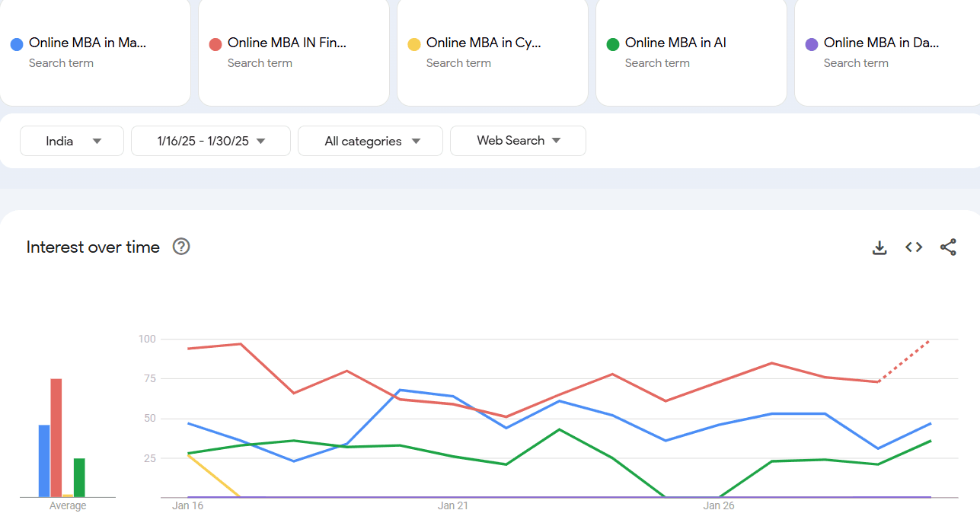Viewport: 980px width, 526px height.
Task: Select the Online MBA in AI term
Action: click(x=675, y=43)
